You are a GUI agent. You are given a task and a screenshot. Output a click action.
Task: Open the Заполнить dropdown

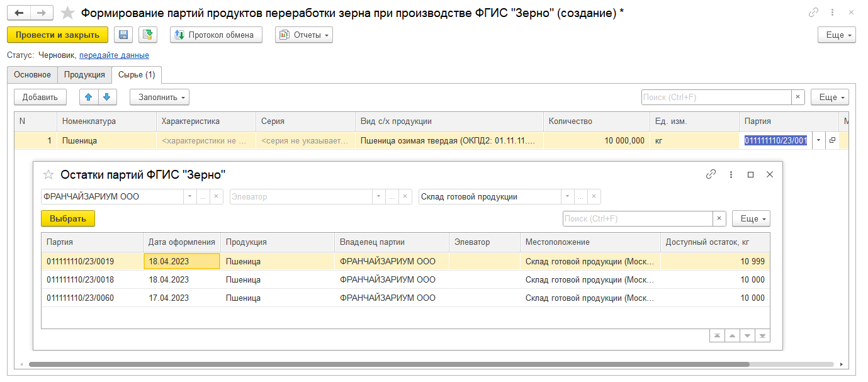pos(159,97)
